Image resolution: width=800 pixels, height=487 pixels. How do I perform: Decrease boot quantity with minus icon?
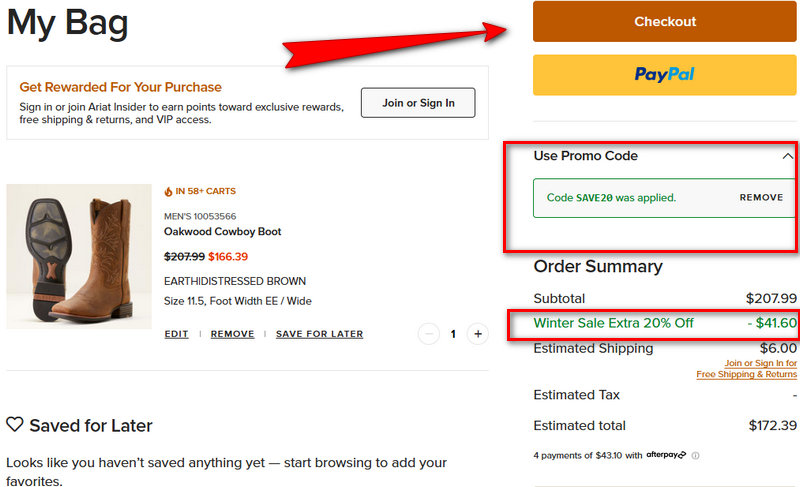428,334
